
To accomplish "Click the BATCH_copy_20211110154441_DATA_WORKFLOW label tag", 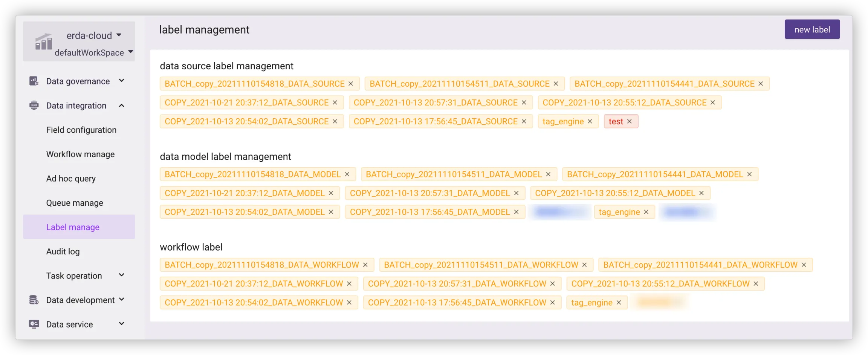I will pos(700,265).
